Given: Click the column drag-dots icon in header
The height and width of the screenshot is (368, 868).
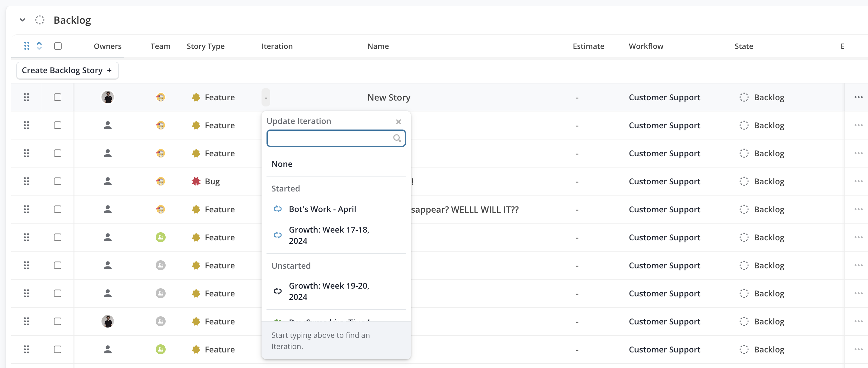Looking at the screenshot, I should 27,46.
